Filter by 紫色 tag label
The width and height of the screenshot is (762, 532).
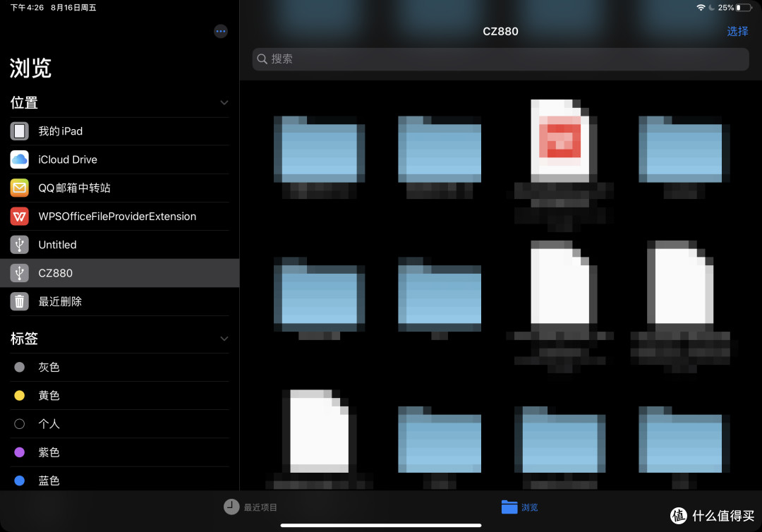[x=49, y=452]
